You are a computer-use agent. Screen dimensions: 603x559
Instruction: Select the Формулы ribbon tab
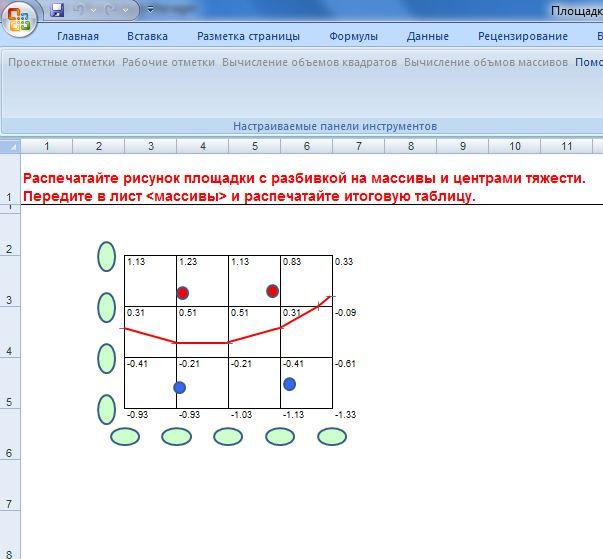pyautogui.click(x=353, y=37)
